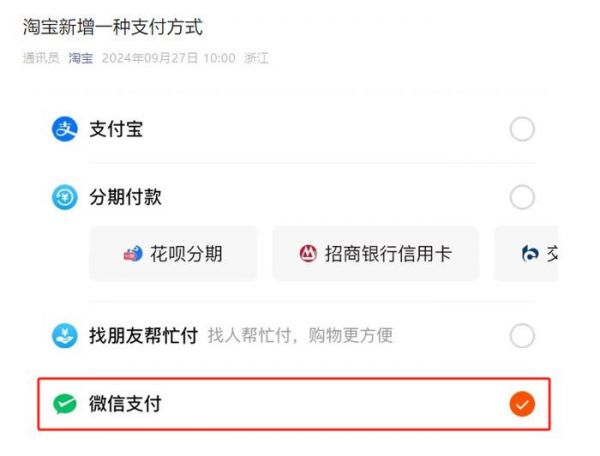Click the green WeChat Pay icon
Image resolution: width=600 pixels, height=456 pixels.
64,404
